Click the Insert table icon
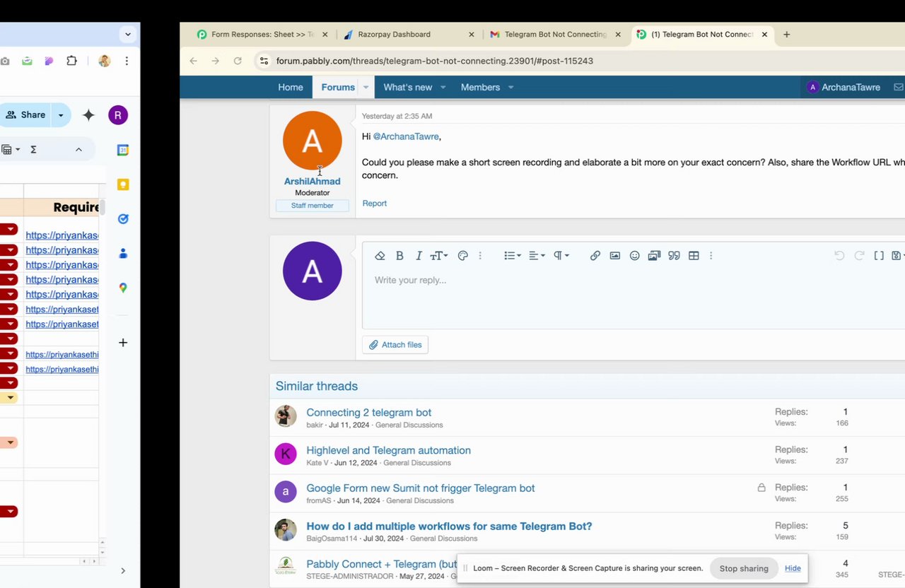The image size is (905, 588). 694,256
